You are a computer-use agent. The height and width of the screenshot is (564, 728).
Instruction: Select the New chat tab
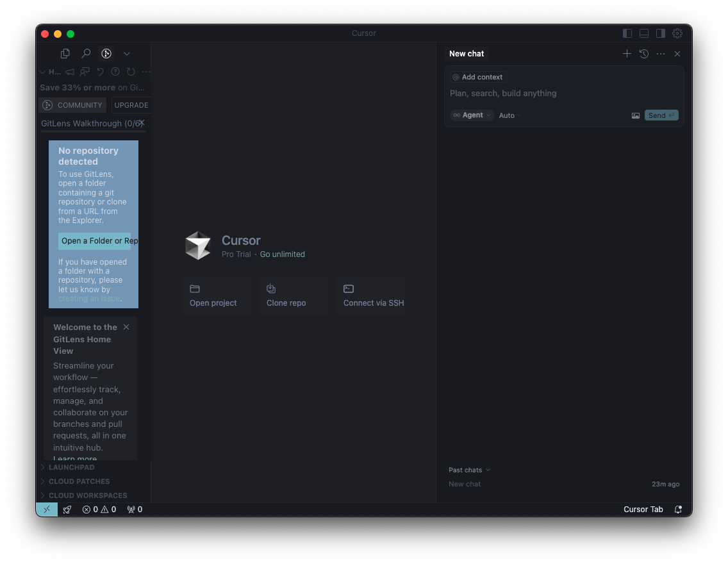pyautogui.click(x=467, y=54)
